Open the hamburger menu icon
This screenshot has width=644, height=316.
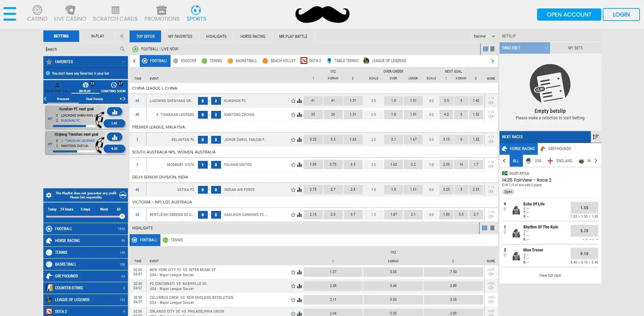click(x=10, y=14)
